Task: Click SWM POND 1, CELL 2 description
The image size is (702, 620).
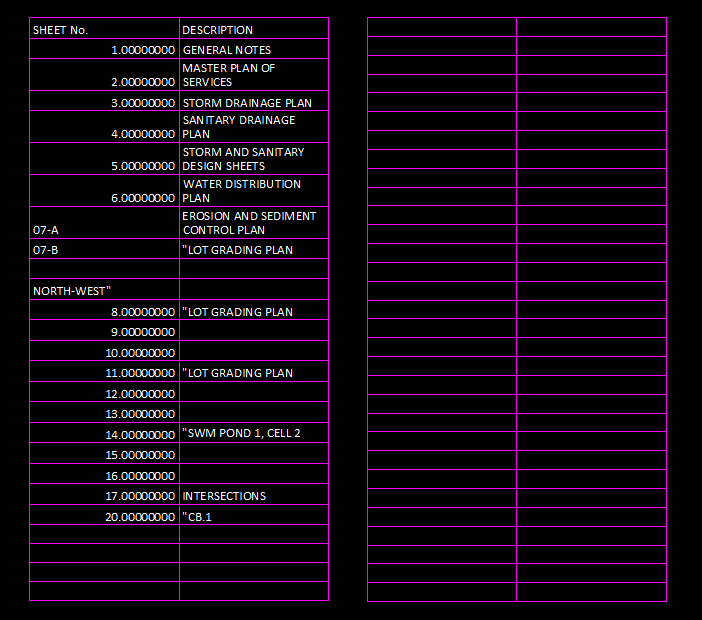Action: (241, 433)
